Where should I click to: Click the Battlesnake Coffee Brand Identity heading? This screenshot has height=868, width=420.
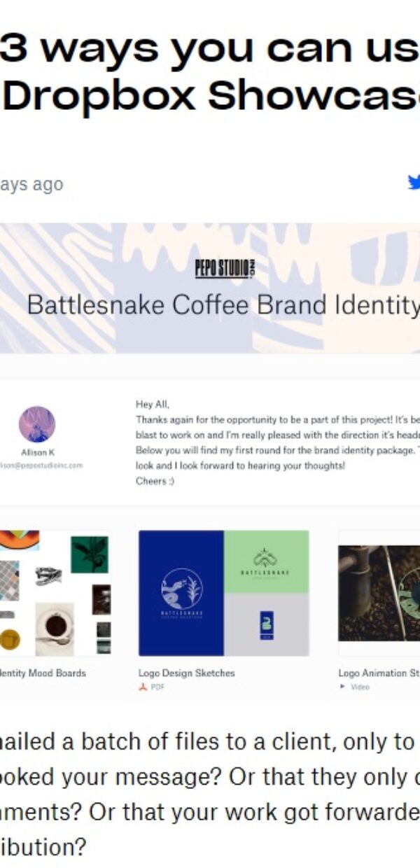tap(223, 304)
